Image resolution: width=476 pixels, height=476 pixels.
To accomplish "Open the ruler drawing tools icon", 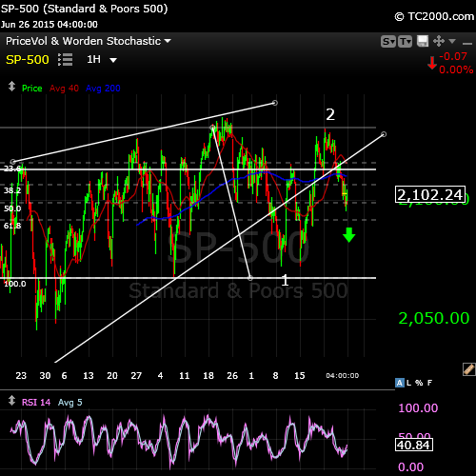I will coord(469,369).
